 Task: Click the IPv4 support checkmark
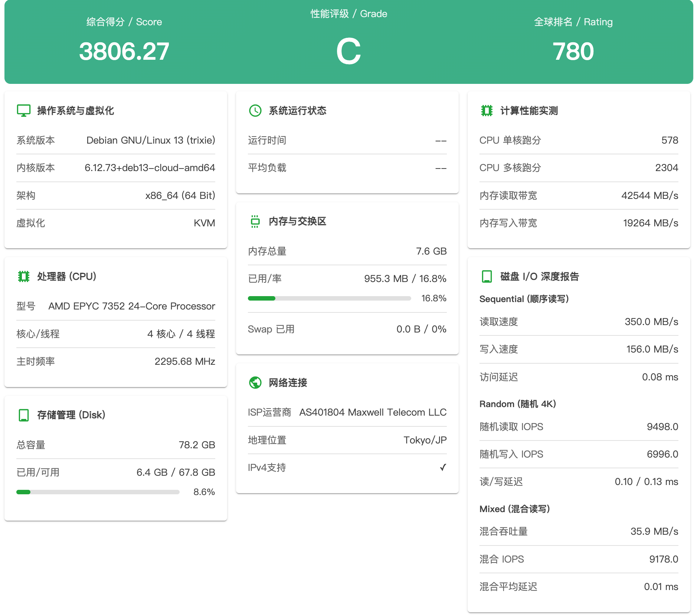coord(443,468)
